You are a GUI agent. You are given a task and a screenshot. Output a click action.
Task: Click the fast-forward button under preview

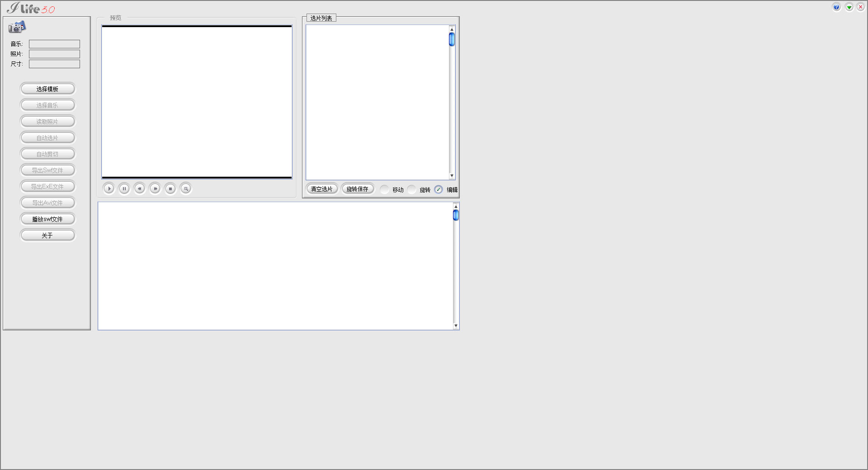(x=155, y=188)
